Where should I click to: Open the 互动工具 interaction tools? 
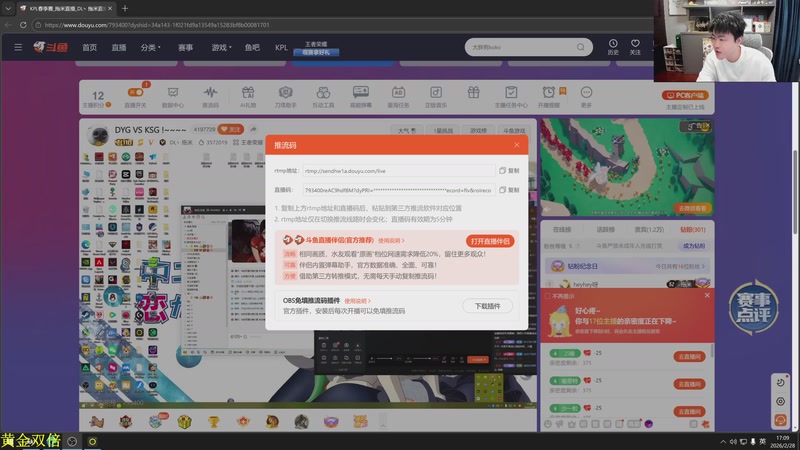[x=323, y=97]
